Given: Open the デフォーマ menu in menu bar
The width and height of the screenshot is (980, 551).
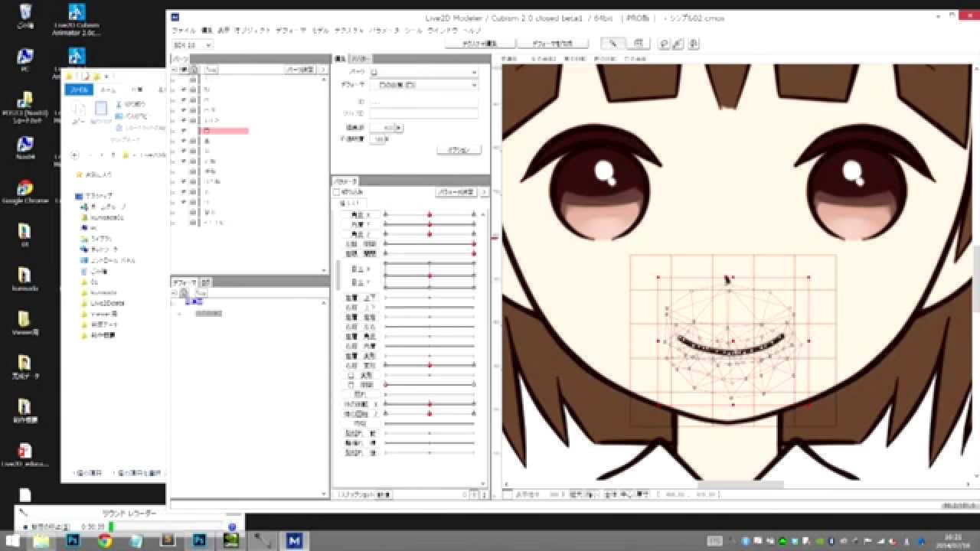Looking at the screenshot, I should point(291,31).
